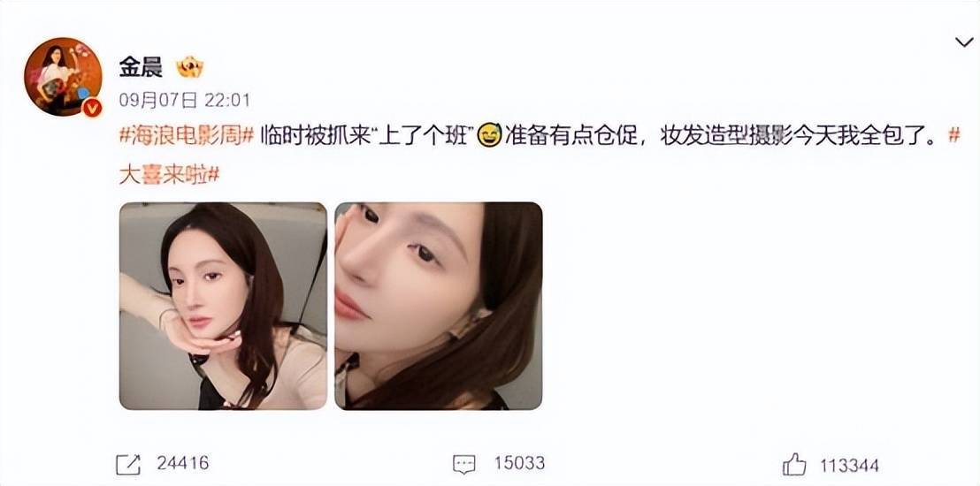This screenshot has width=980, height=486.
Task: Click the repost share arrow icon
Action: coord(128,464)
